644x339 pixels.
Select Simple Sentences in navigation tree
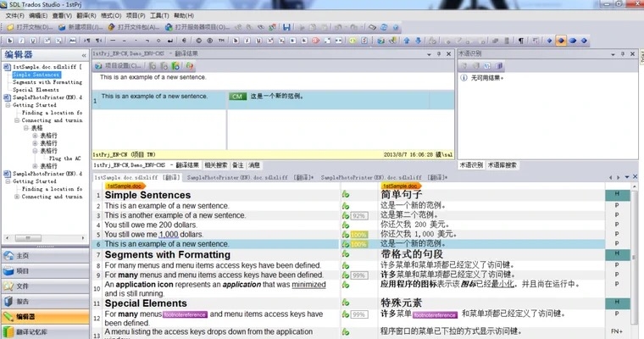coord(36,75)
